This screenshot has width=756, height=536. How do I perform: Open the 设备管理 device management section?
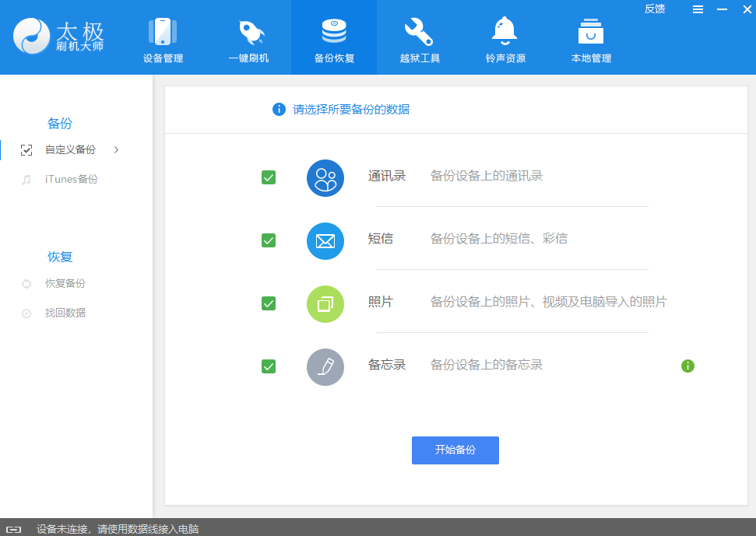(162, 37)
